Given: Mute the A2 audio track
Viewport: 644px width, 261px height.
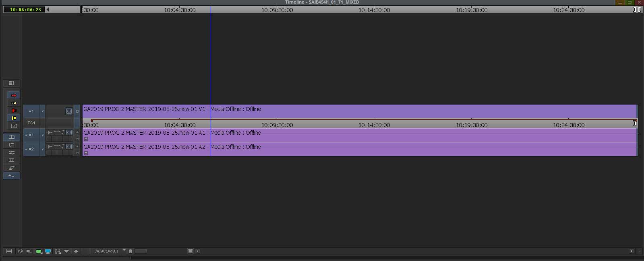Looking at the screenshot, I should 77,153.
